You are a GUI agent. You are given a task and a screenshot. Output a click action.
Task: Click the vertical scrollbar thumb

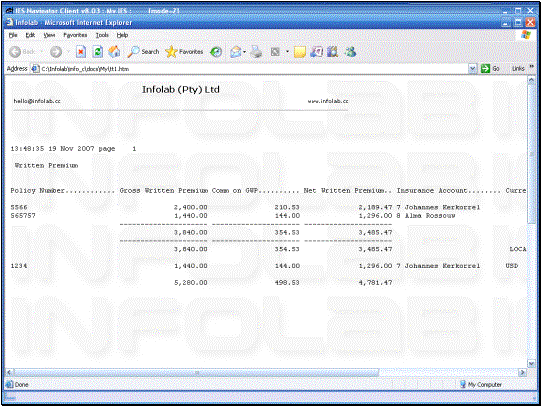tap(531, 154)
